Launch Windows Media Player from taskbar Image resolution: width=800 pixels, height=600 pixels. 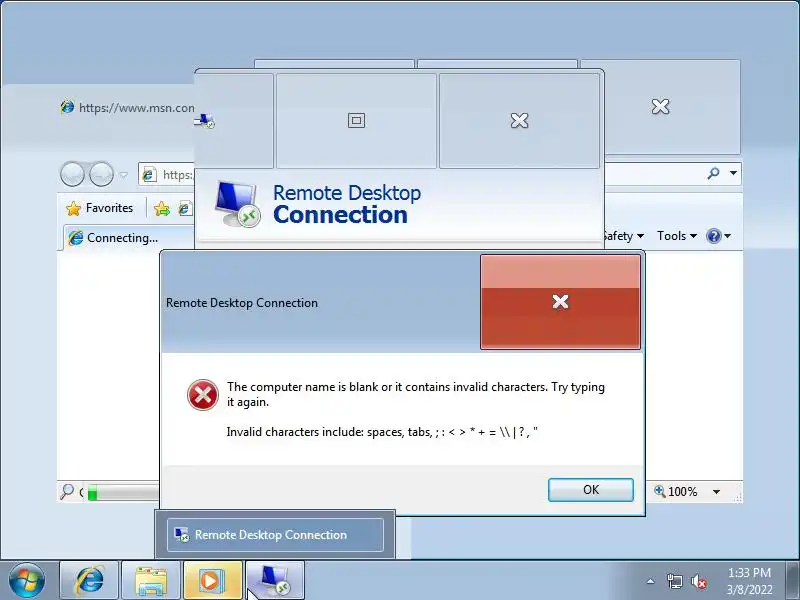tap(213, 581)
